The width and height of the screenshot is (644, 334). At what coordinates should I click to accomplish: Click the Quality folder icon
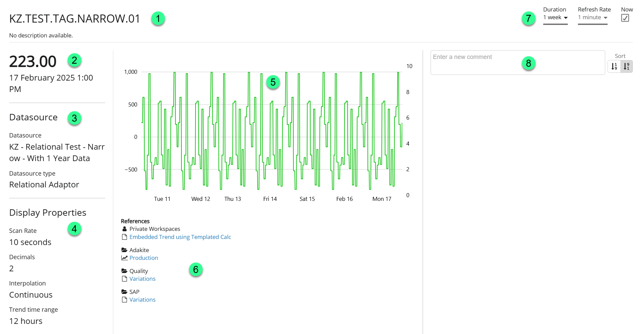[x=124, y=271]
